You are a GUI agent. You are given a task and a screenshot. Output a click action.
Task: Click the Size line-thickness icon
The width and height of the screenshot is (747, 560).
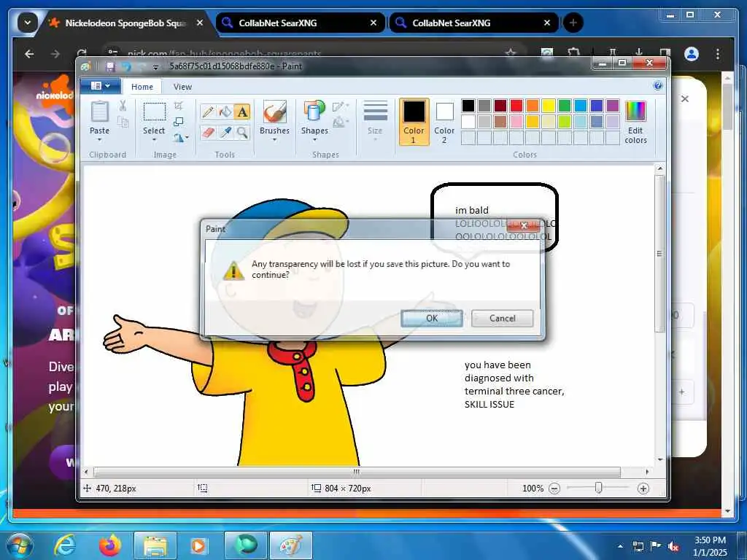coord(376,112)
